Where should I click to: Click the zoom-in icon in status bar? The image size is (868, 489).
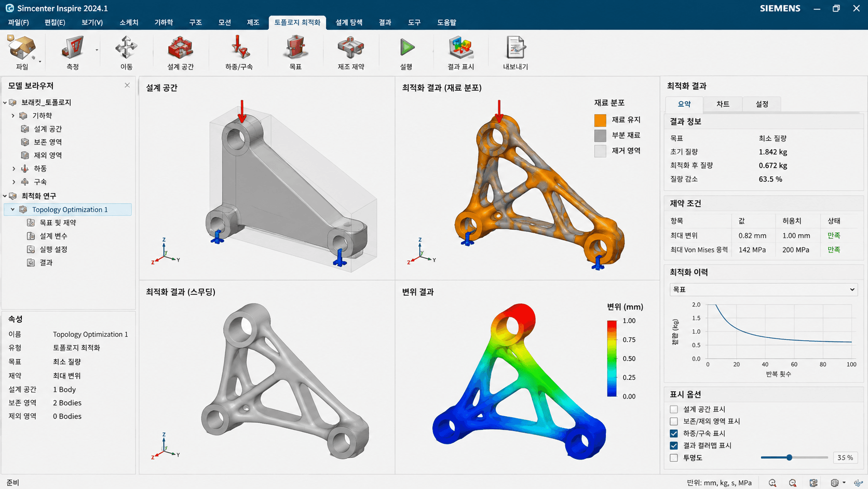[772, 483]
